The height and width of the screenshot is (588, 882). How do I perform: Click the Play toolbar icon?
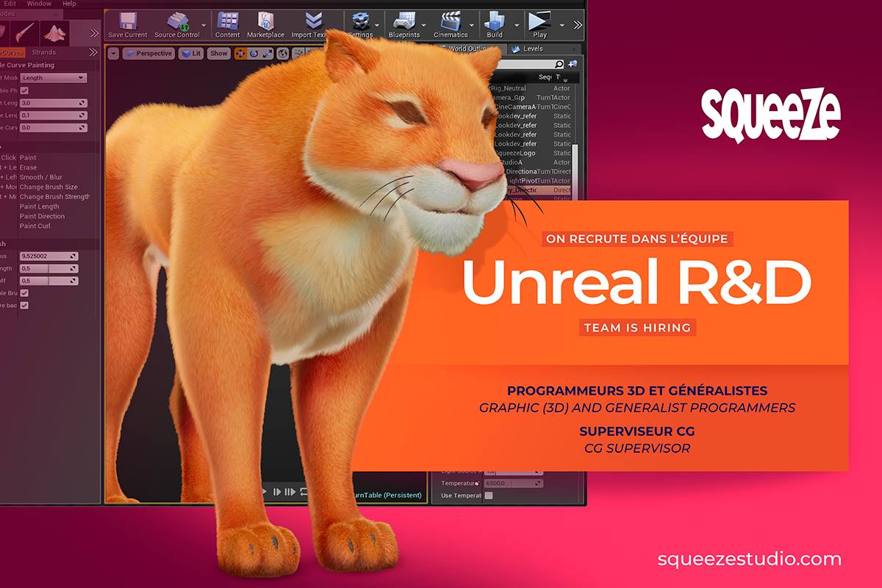click(540, 21)
